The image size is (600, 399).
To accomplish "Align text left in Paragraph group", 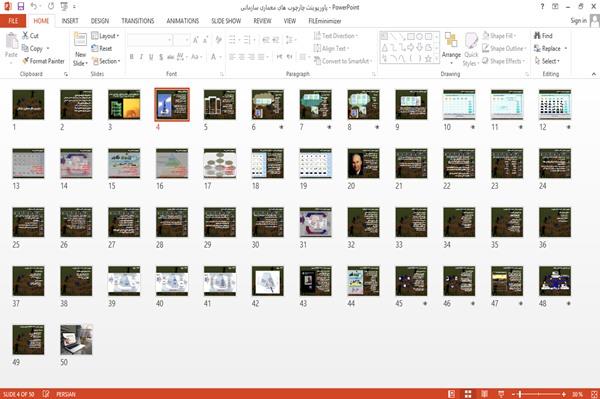I will [x=232, y=57].
